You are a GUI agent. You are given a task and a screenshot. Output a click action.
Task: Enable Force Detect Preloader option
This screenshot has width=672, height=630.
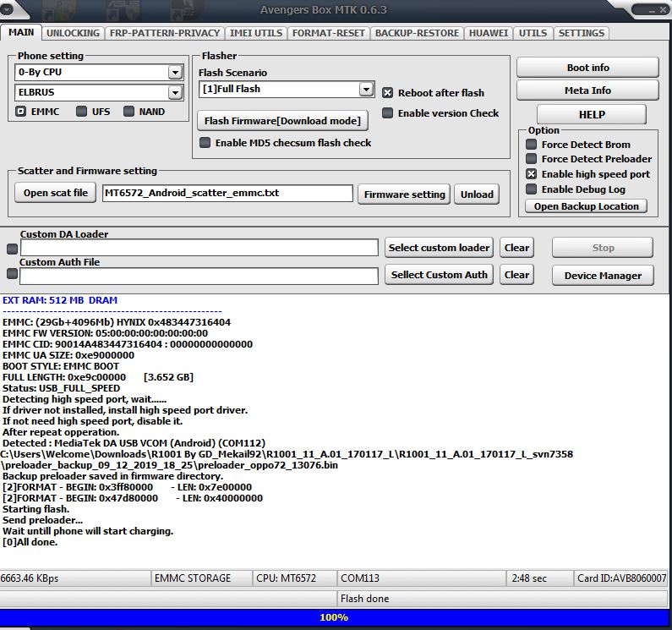[x=531, y=159]
